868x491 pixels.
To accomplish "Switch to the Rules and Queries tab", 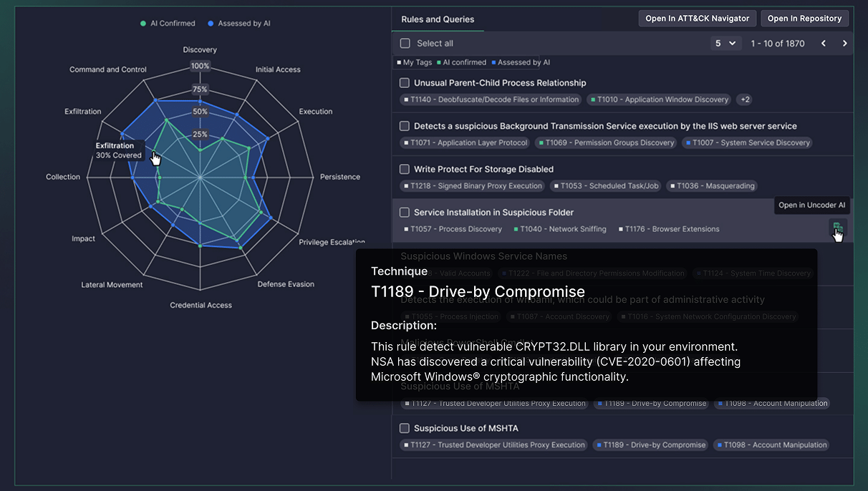I will click(438, 19).
